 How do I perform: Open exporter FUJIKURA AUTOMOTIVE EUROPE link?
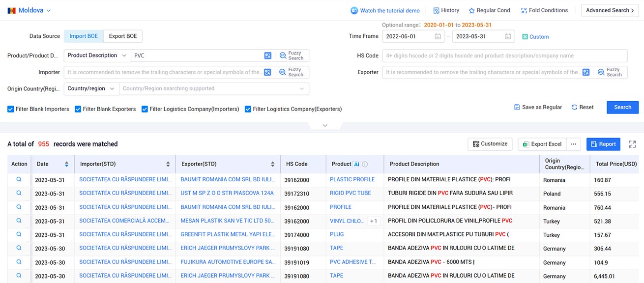pos(228,262)
